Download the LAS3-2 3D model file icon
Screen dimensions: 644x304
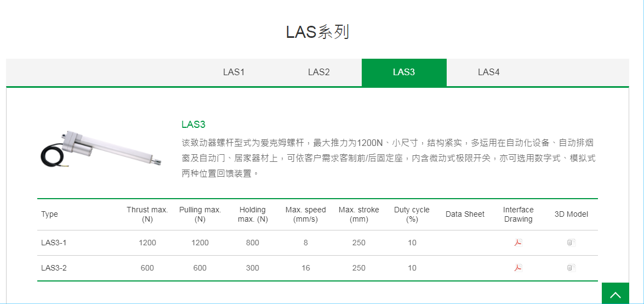(x=571, y=268)
